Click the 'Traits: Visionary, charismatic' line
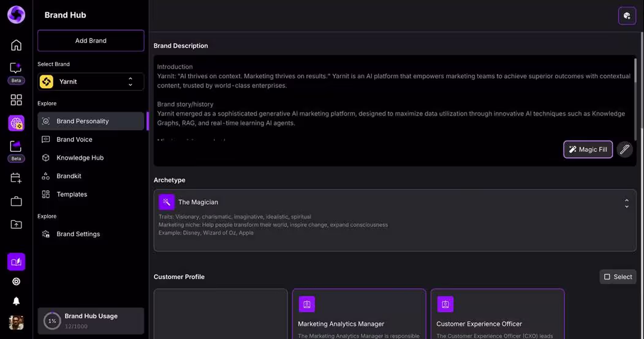 pos(235,217)
